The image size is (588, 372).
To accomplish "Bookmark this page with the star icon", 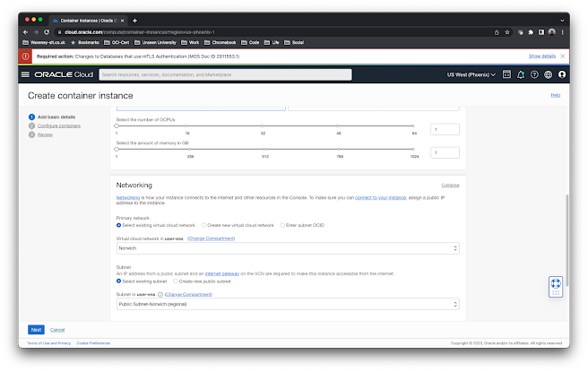I will point(507,32).
